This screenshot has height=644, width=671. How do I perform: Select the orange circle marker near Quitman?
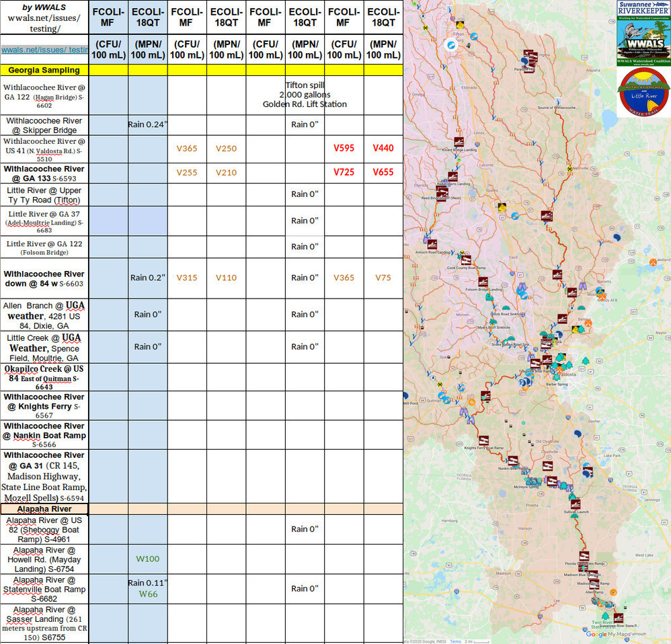471,402
